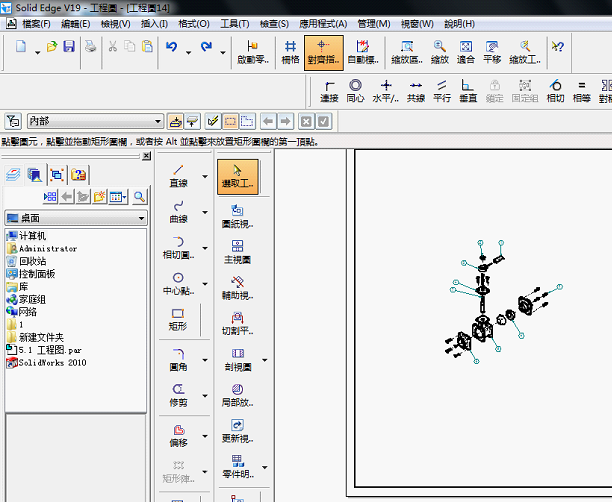Image resolution: width=612 pixels, height=504 pixels.
Task: Select the 平移 pan tool
Action: tap(492, 52)
